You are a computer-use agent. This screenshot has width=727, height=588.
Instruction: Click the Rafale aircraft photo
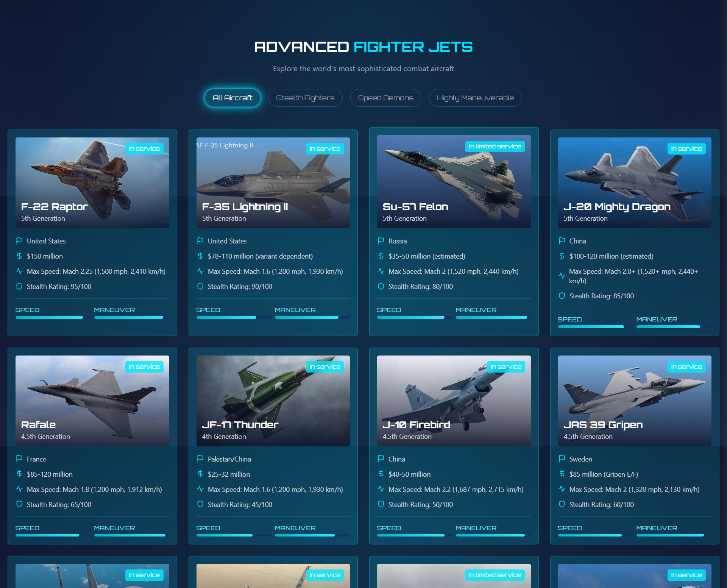(92, 401)
